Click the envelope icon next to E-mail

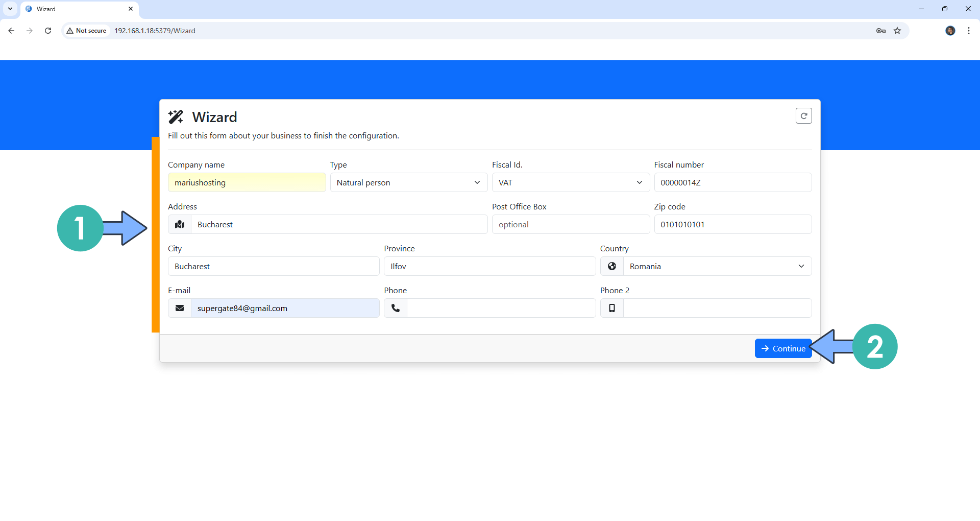[179, 307]
